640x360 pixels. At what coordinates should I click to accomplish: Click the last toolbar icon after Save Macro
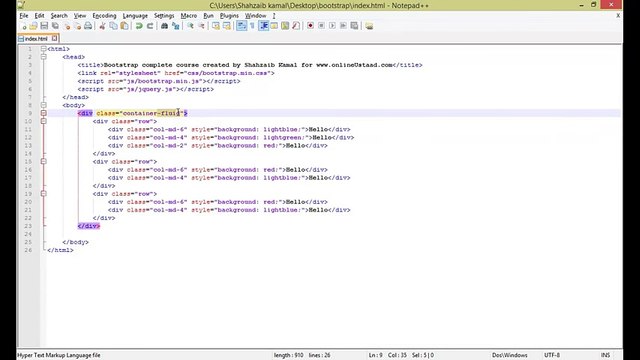369,26
